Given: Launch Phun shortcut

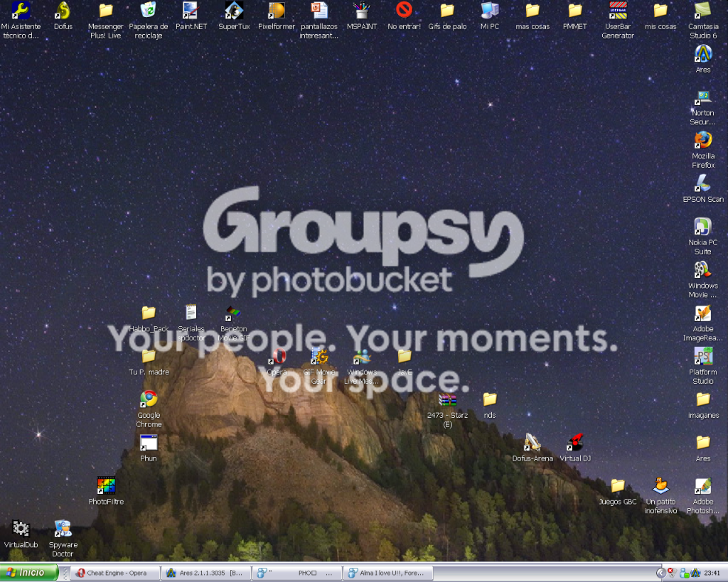Looking at the screenshot, I should pos(149,448).
